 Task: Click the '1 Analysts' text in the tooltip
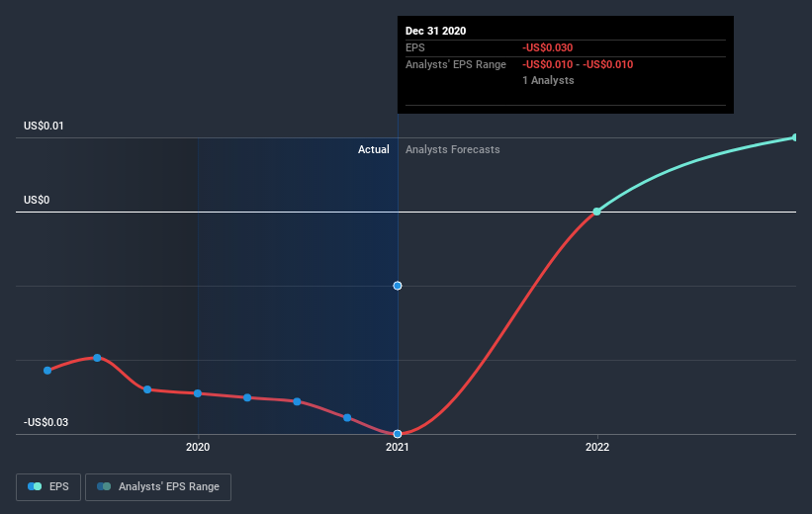(548, 80)
